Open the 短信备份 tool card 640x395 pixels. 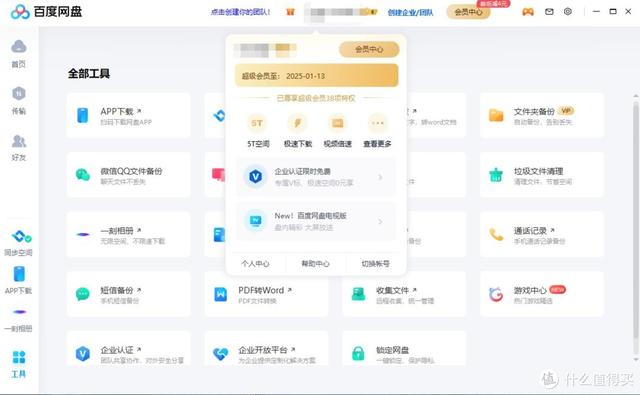tap(129, 294)
